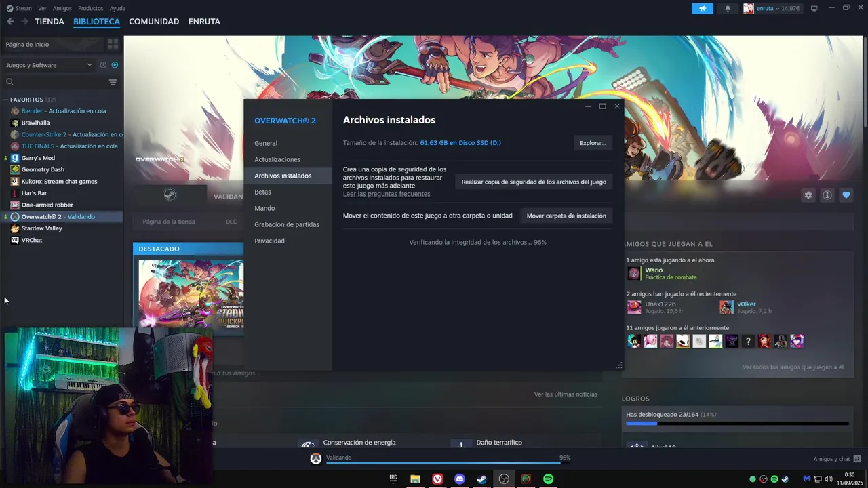Select Archivos instalados properties tab

288,176
